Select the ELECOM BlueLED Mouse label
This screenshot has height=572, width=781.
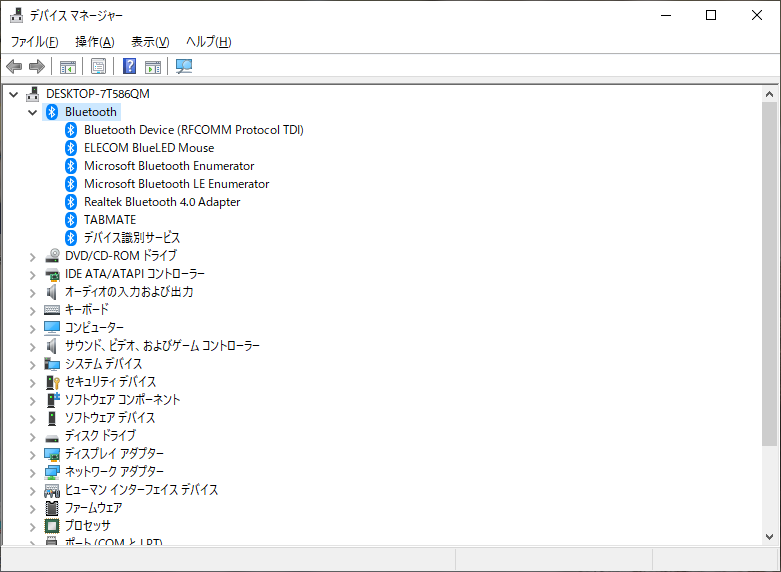(x=149, y=148)
